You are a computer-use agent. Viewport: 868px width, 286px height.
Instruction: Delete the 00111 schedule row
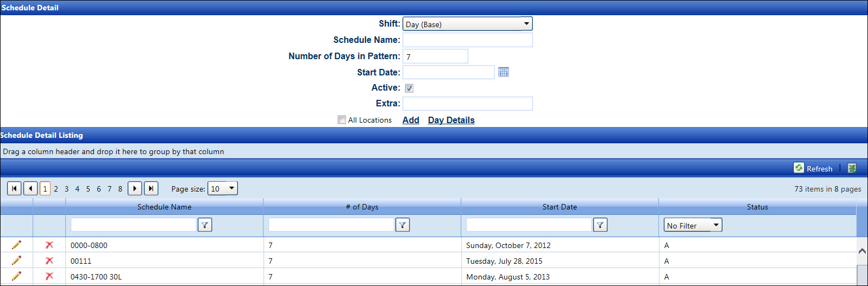point(49,261)
